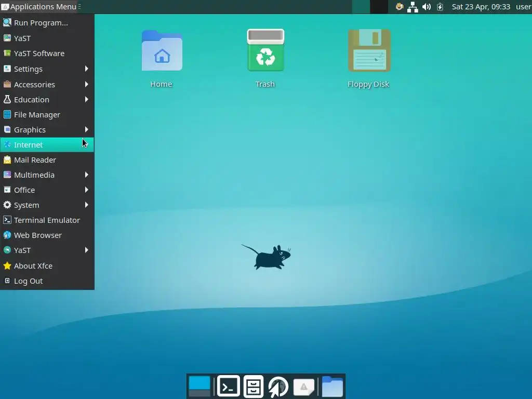532x399 pixels.
Task: Open file cabinet manager in dock
Action: click(x=254, y=387)
